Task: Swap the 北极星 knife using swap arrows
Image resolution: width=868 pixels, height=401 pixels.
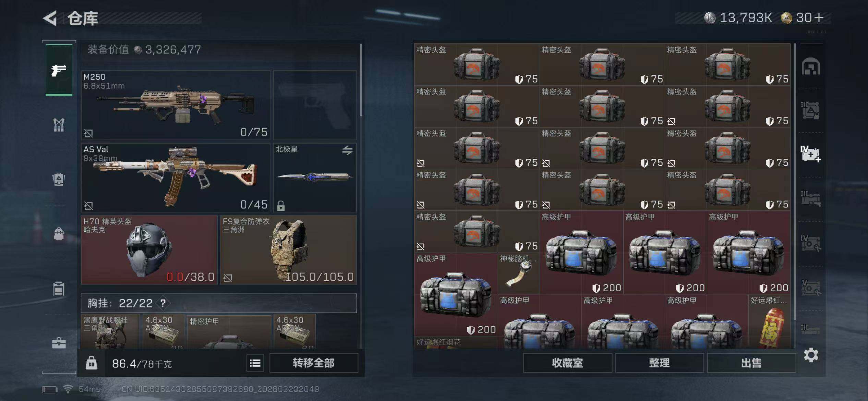Action: point(347,150)
